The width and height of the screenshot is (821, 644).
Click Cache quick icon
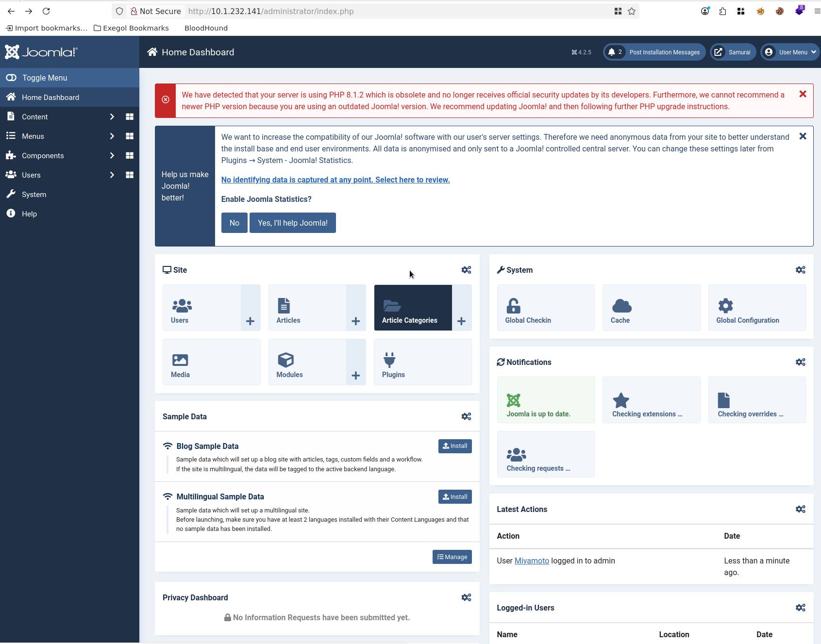tap(652, 308)
